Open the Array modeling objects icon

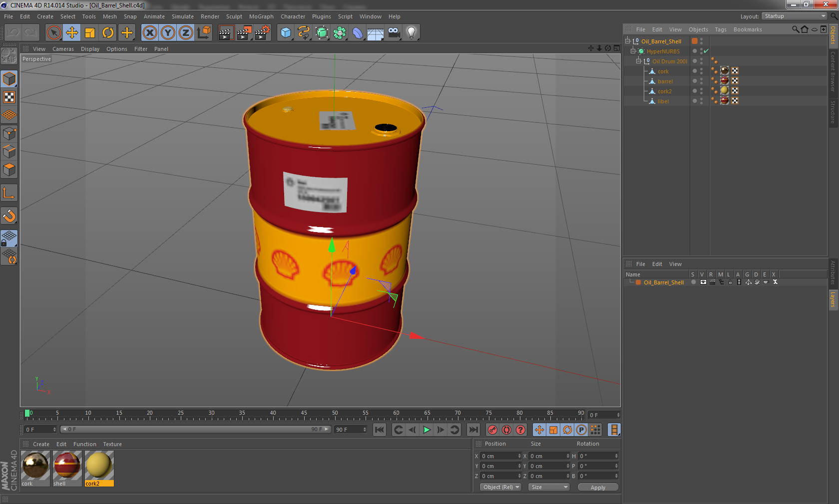(x=340, y=33)
